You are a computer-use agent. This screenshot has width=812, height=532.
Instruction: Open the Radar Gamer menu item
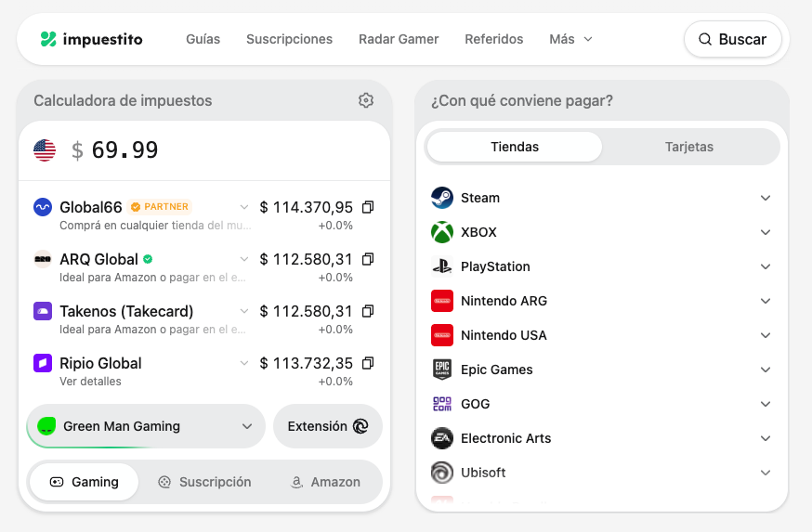pos(399,39)
